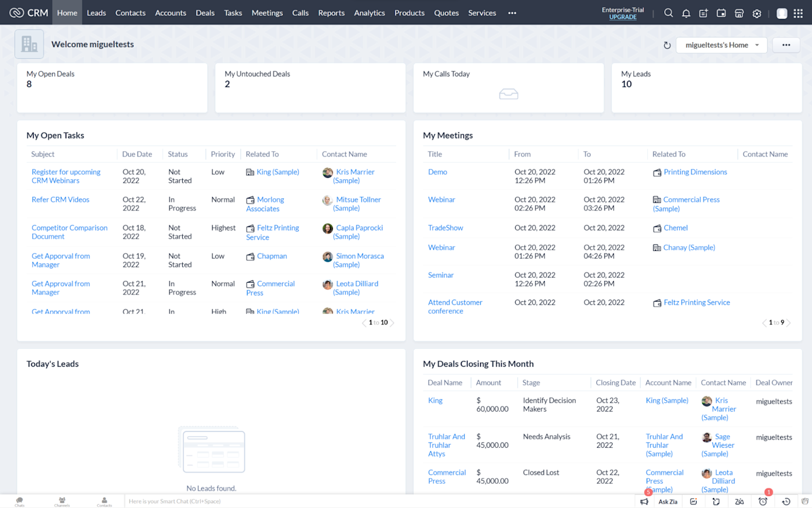Open the sticky notes icon in bottom bar
The height and width of the screenshot is (508, 812).
[716, 502]
